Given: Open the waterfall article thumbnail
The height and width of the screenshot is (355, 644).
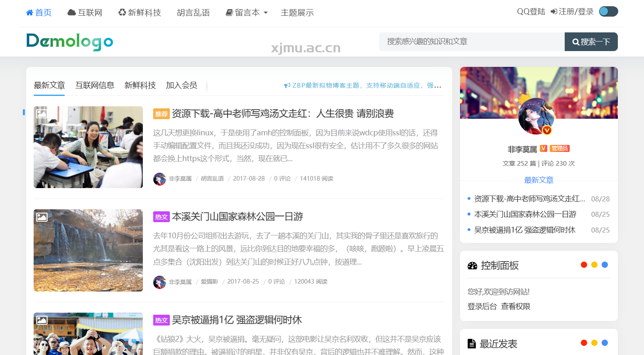Looking at the screenshot, I should click(x=88, y=250).
